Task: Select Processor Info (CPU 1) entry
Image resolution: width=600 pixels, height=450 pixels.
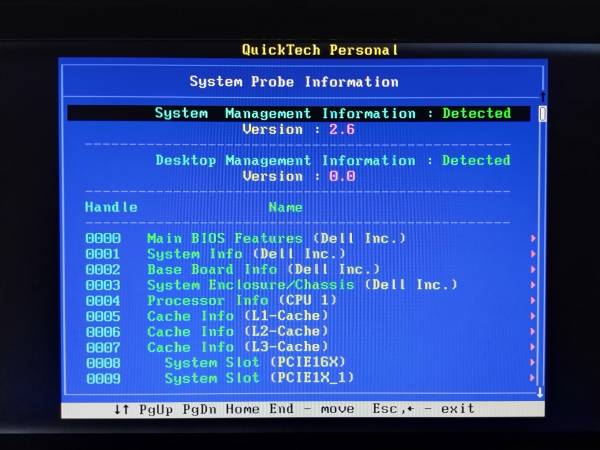Action: pyautogui.click(x=242, y=300)
